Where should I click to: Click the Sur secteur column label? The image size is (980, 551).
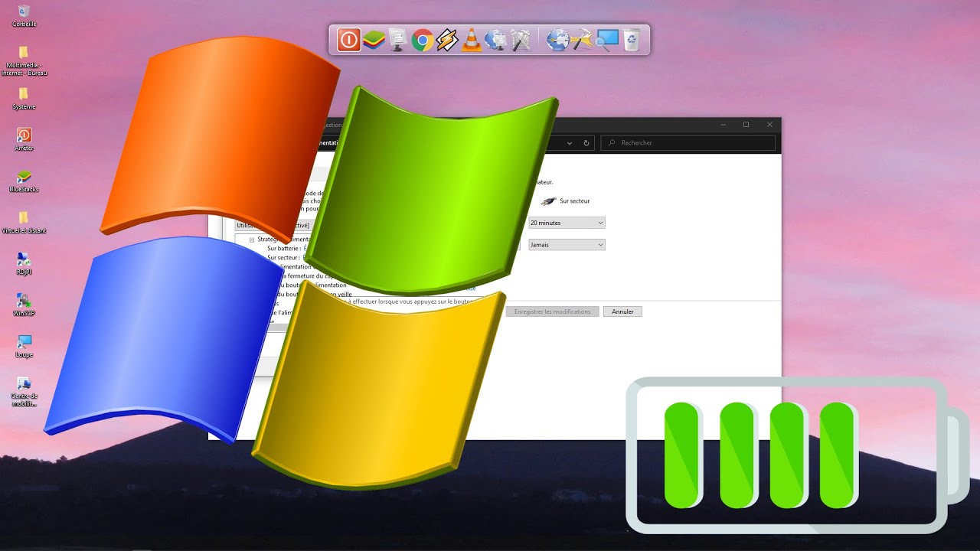tap(575, 201)
